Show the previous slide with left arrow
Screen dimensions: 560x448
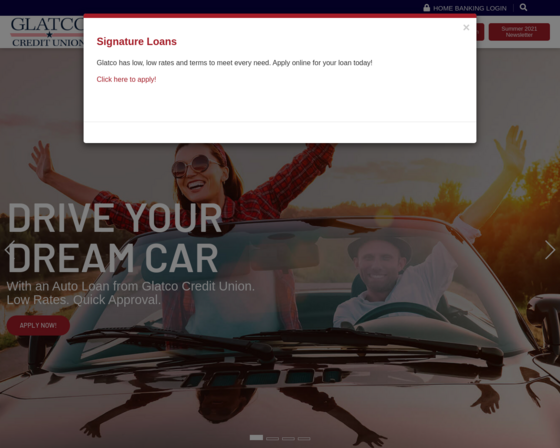point(10,249)
